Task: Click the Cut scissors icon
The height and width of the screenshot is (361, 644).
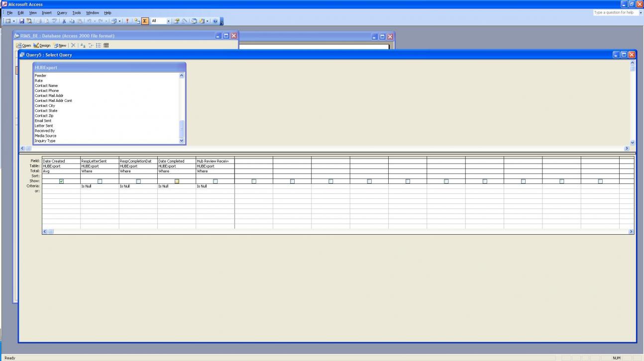Action: pos(65,21)
